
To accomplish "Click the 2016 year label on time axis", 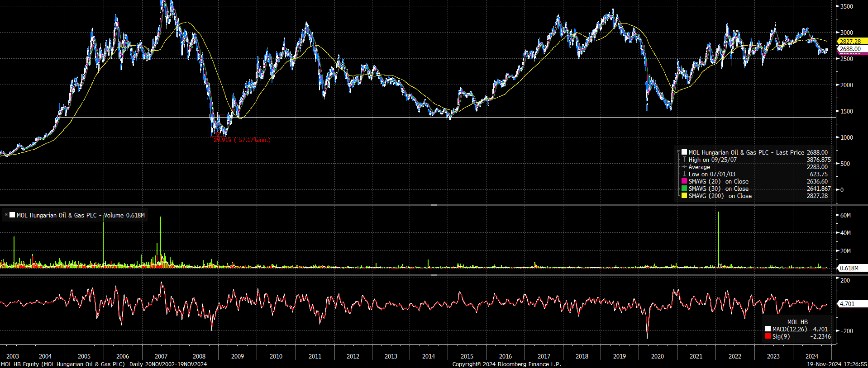I will [x=506, y=356].
